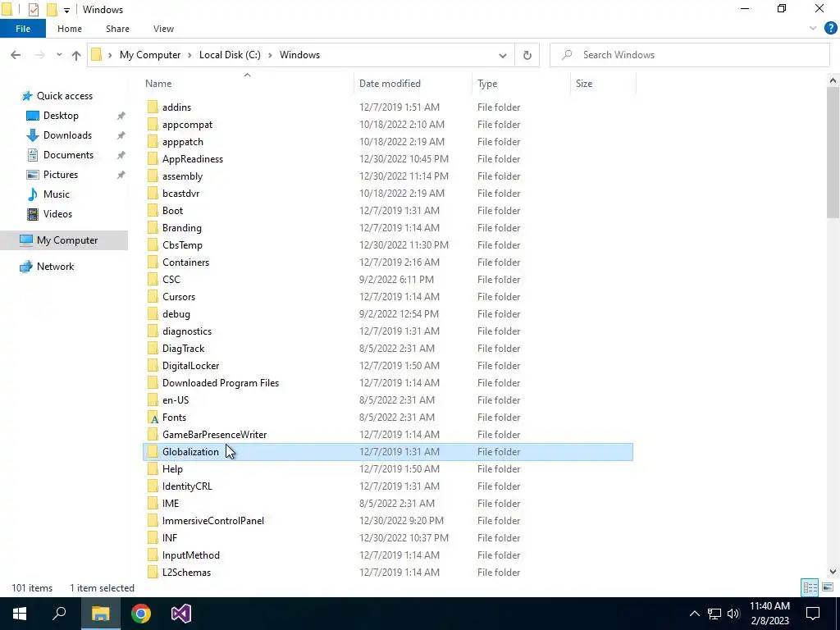Viewport: 840px width, 630px height.
Task: Expand the ribbon with the chevron
Action: click(813, 29)
